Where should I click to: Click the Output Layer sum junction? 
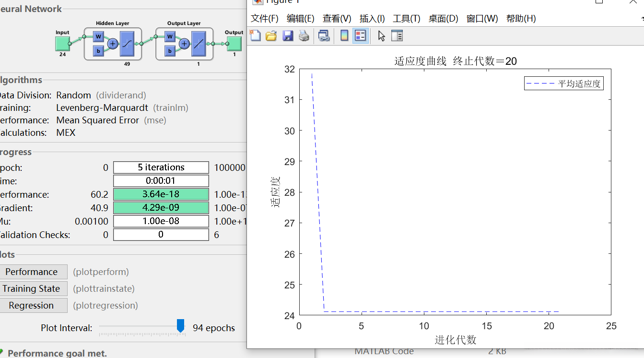184,44
